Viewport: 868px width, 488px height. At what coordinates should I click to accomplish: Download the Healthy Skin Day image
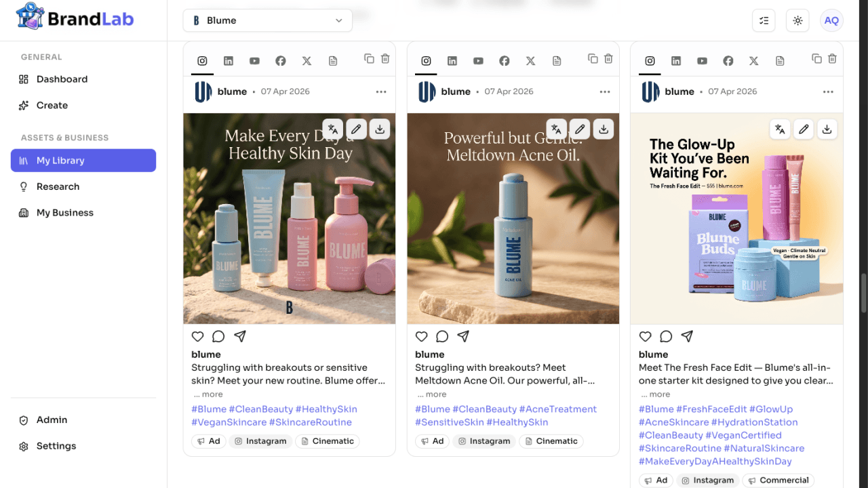coord(380,129)
